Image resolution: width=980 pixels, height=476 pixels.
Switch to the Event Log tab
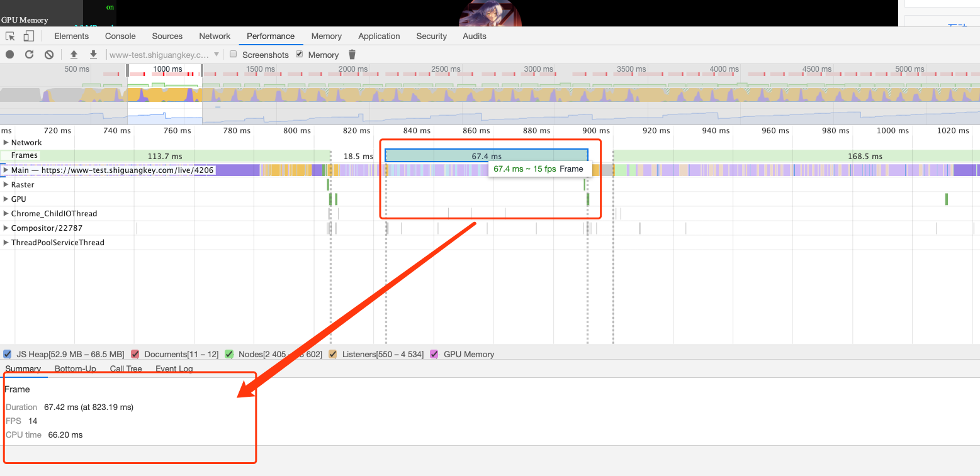[174, 369]
